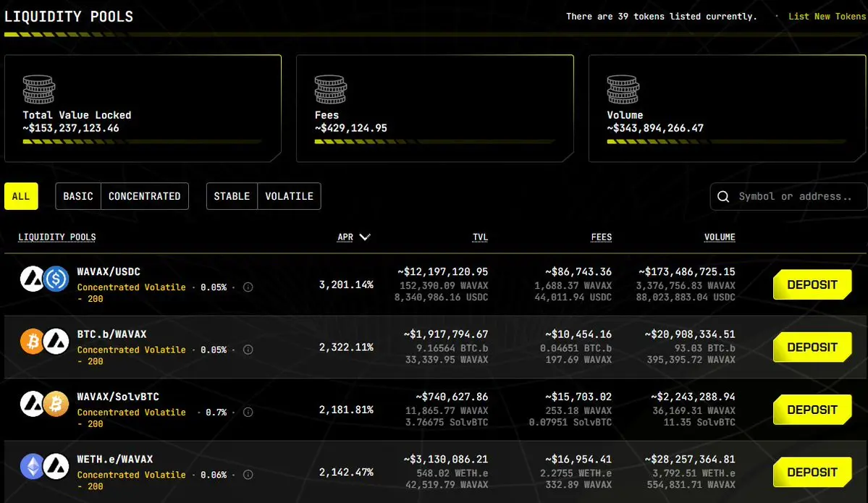Image resolution: width=868 pixels, height=503 pixels.
Task: Click the 39 tokens listed text
Action: pos(662,17)
